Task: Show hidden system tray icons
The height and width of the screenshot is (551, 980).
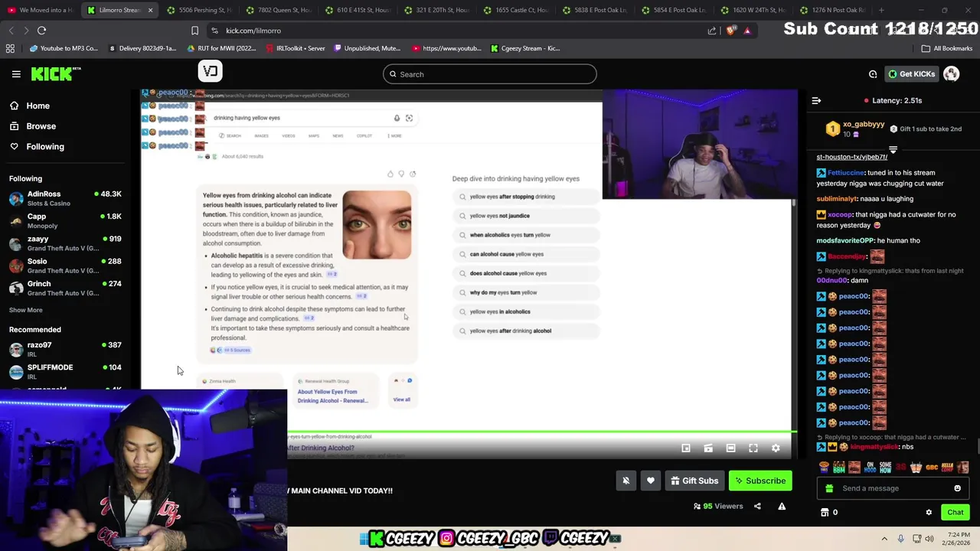Action: pyautogui.click(x=884, y=539)
